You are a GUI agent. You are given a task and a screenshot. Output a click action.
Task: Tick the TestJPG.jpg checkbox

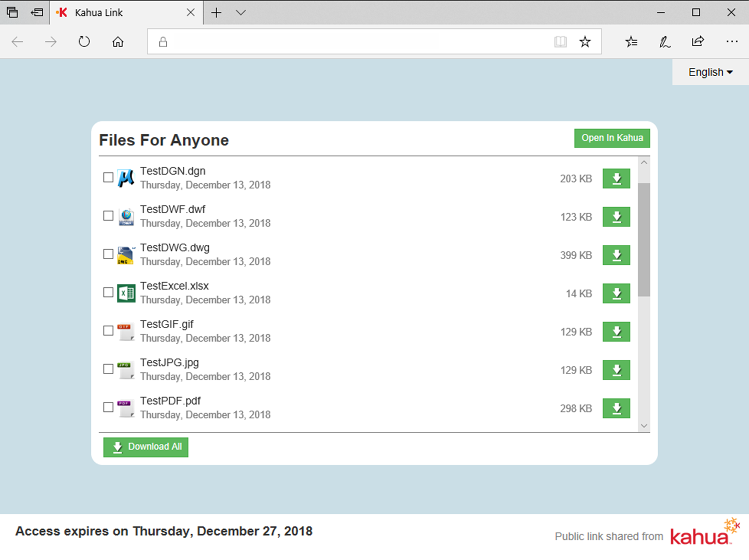point(108,369)
